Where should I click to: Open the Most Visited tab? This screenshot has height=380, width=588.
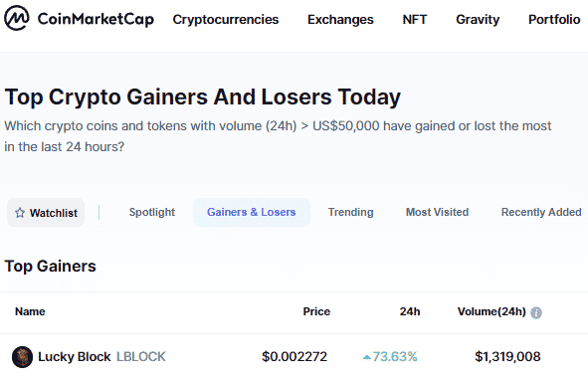[x=437, y=212]
